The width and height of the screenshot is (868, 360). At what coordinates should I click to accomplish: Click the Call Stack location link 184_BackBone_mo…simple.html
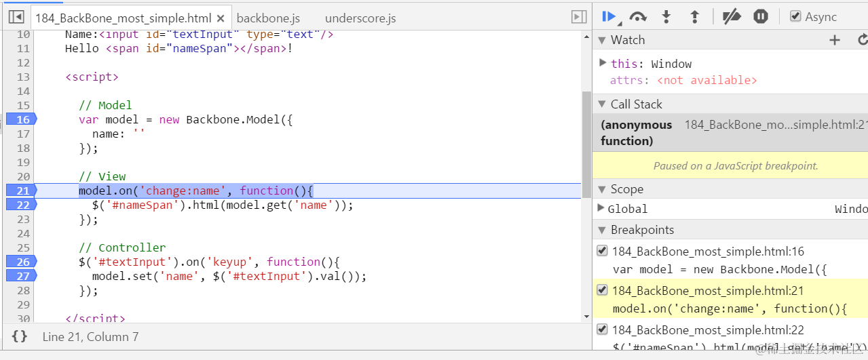pyautogui.click(x=776, y=124)
